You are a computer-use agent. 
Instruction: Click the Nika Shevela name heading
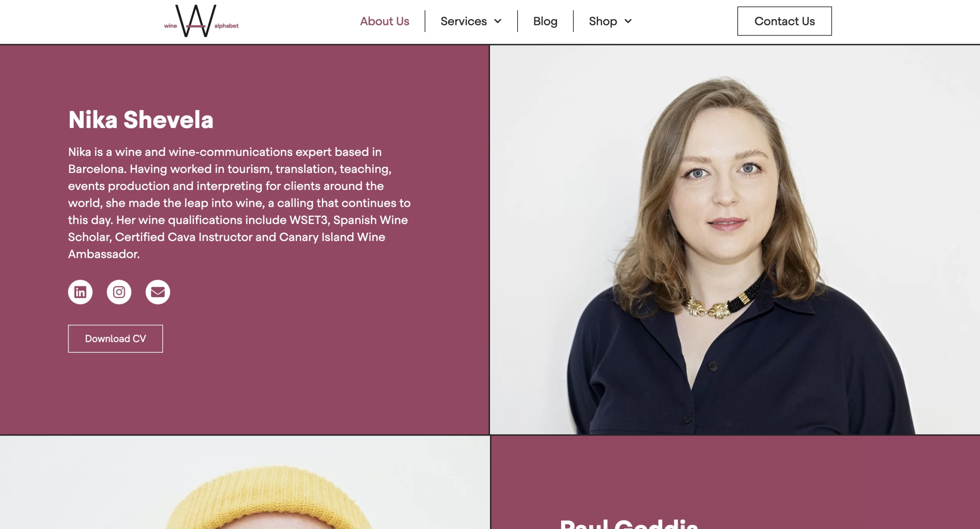pyautogui.click(x=141, y=120)
